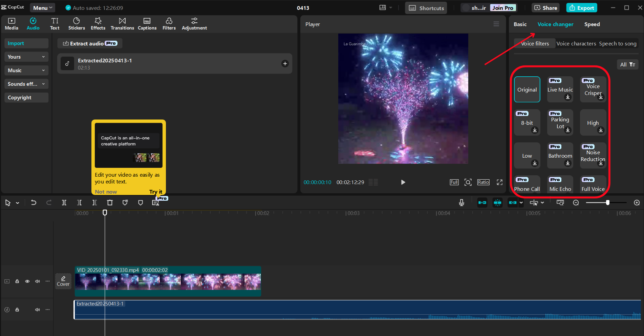Lock the Extracted audio track
The width and height of the screenshot is (644, 336).
(17, 310)
